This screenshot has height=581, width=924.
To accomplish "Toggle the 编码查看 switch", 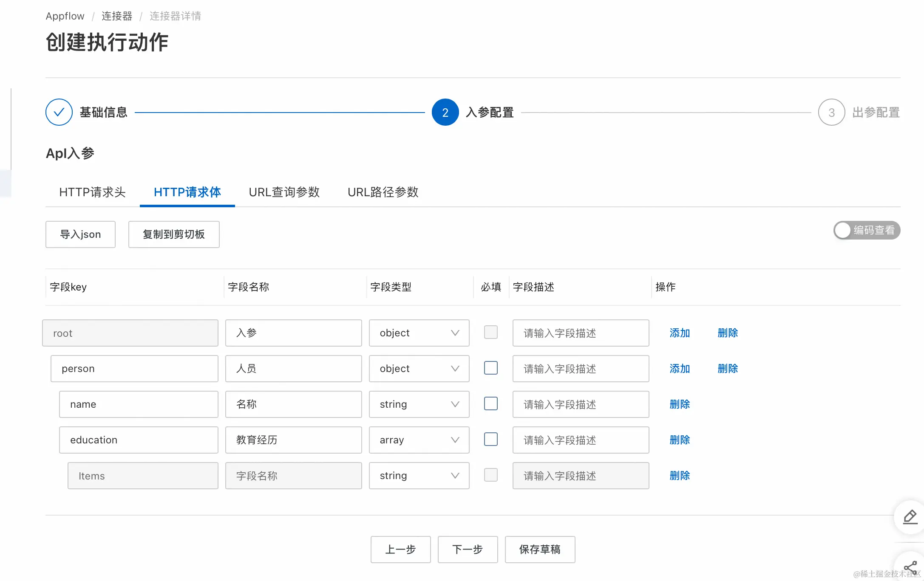I will click(x=866, y=230).
